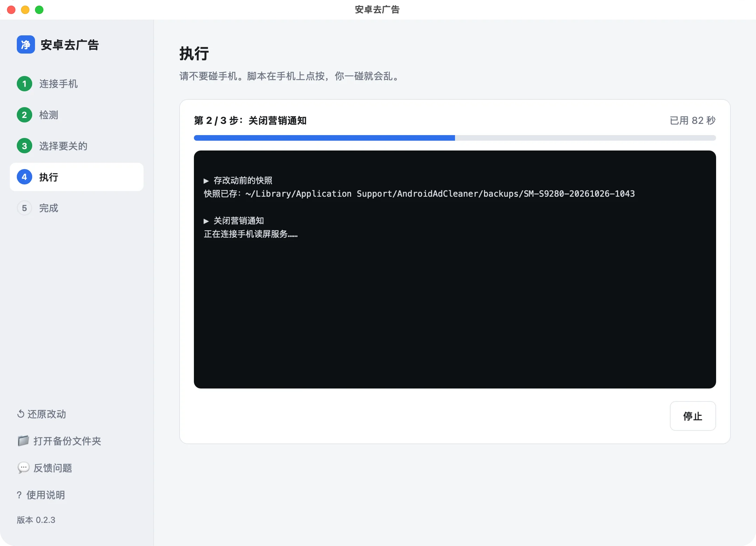This screenshot has height=546, width=756.
Task: Click the 已用 82 秒 elapsed time
Action: [692, 120]
